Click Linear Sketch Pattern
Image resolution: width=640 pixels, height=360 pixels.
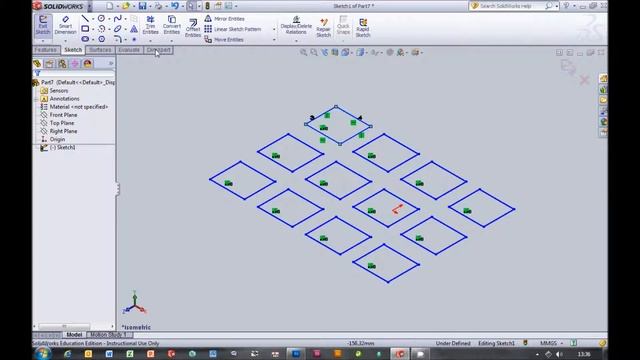pos(233,29)
